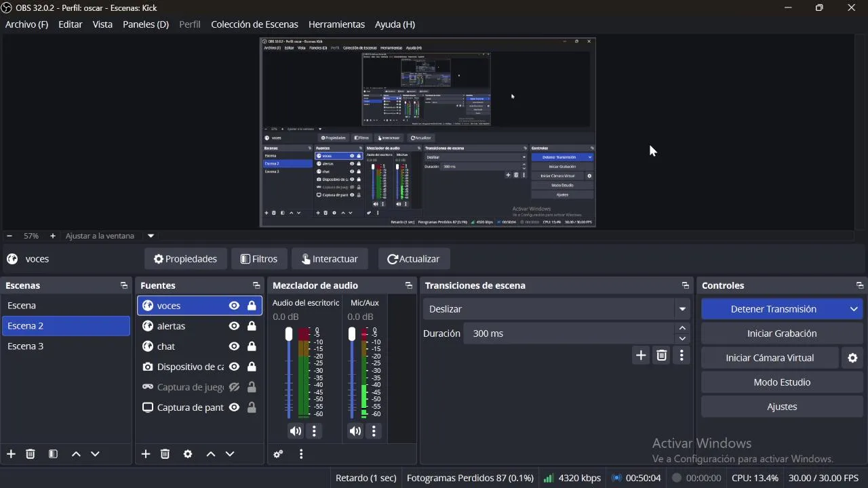Screen dimensions: 868x488
Task: Open the Archivo menu
Action: point(26,24)
